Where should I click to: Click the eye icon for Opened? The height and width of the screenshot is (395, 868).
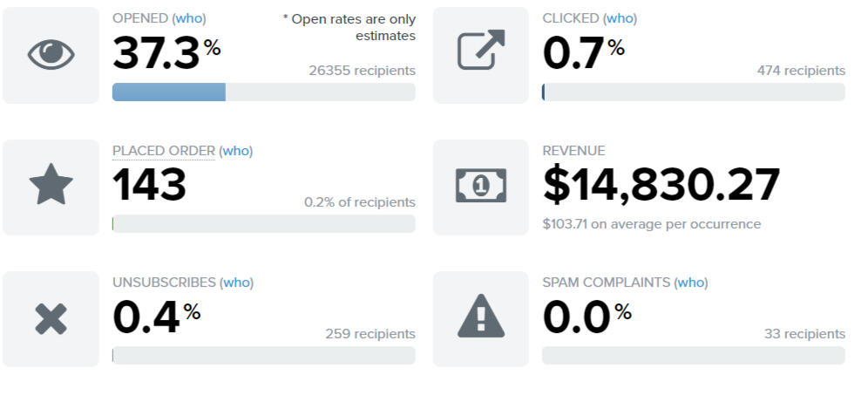click(x=51, y=55)
